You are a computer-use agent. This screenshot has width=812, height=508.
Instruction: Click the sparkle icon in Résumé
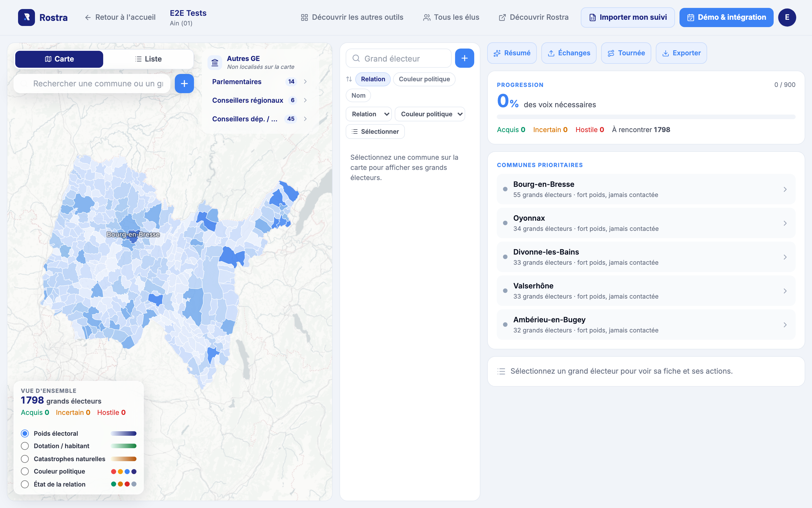click(497, 53)
